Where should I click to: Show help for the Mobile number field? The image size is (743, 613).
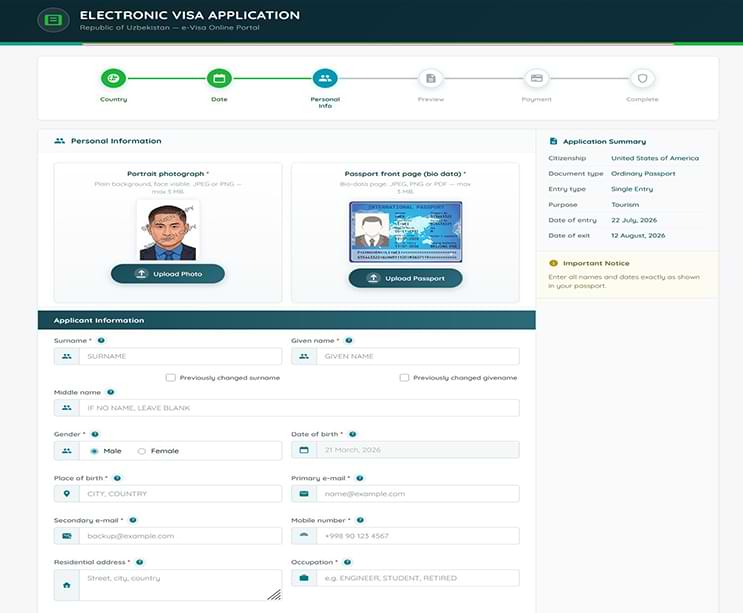click(360, 520)
